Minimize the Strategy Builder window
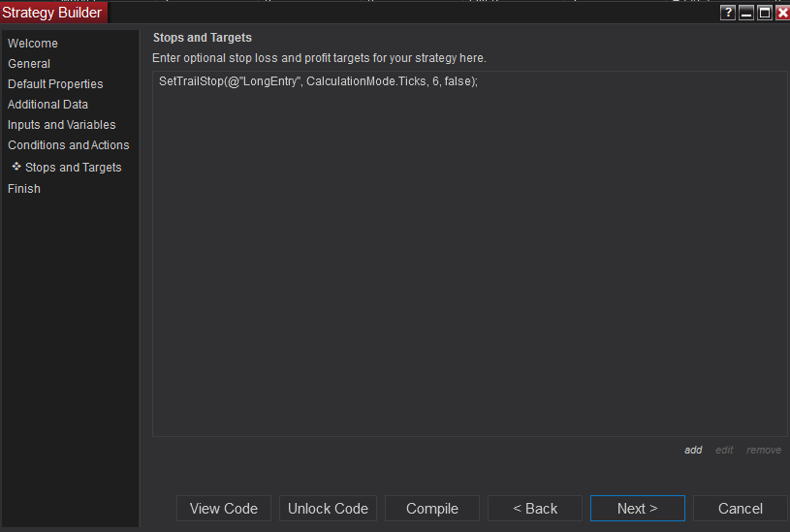Image resolution: width=790 pixels, height=532 pixels. (746, 13)
